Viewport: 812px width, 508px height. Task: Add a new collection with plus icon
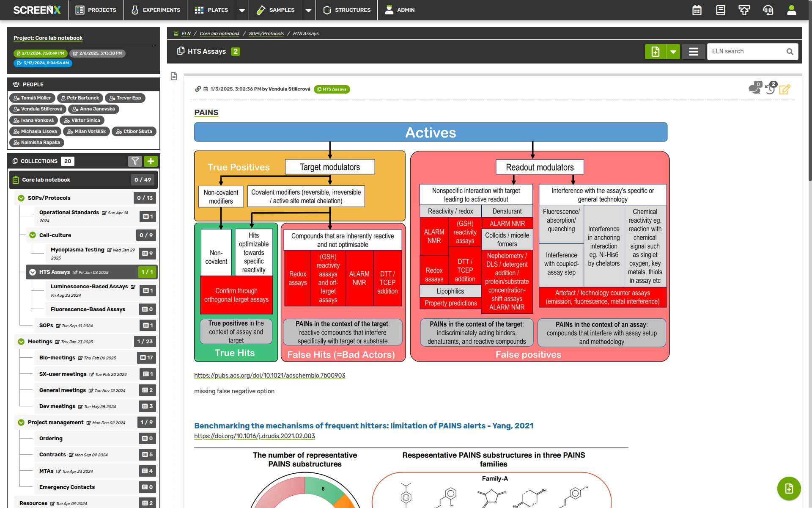click(x=151, y=161)
